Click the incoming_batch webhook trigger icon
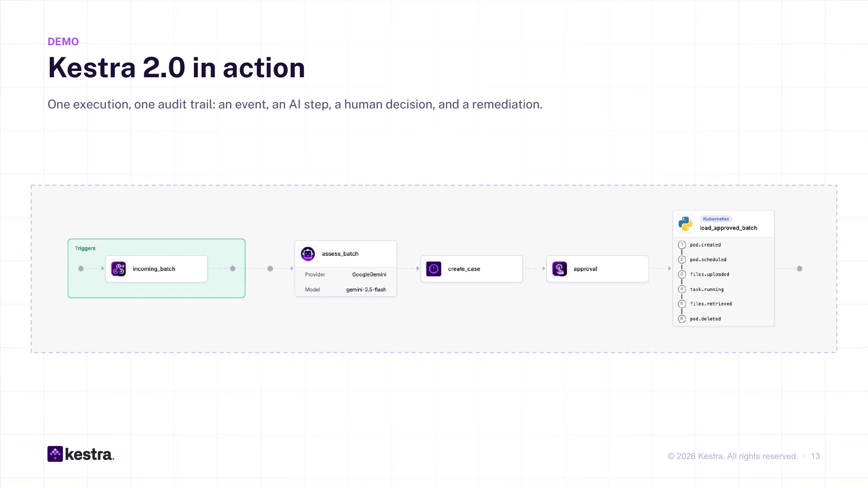Viewport: 868px width, 488px height. (118, 269)
